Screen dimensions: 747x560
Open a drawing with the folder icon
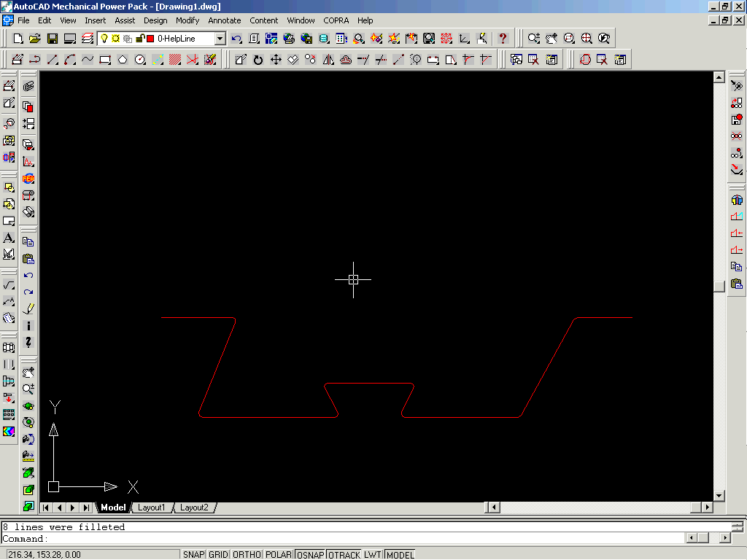click(x=35, y=39)
